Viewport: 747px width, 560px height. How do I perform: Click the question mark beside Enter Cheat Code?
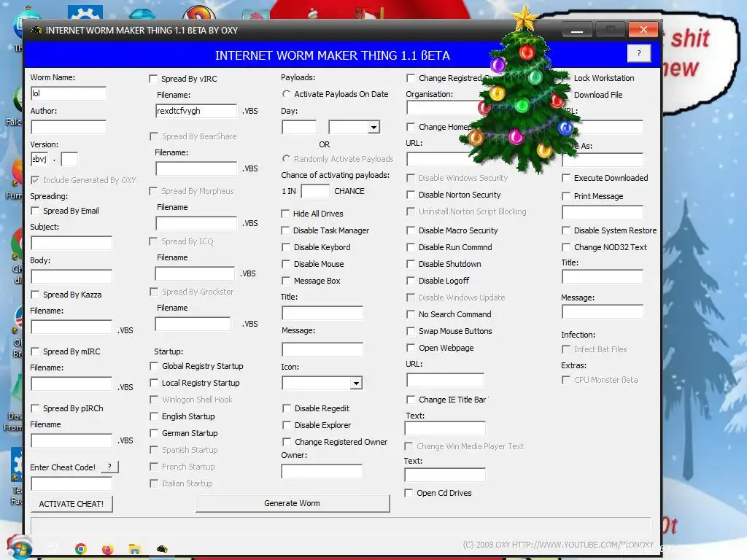(x=109, y=467)
